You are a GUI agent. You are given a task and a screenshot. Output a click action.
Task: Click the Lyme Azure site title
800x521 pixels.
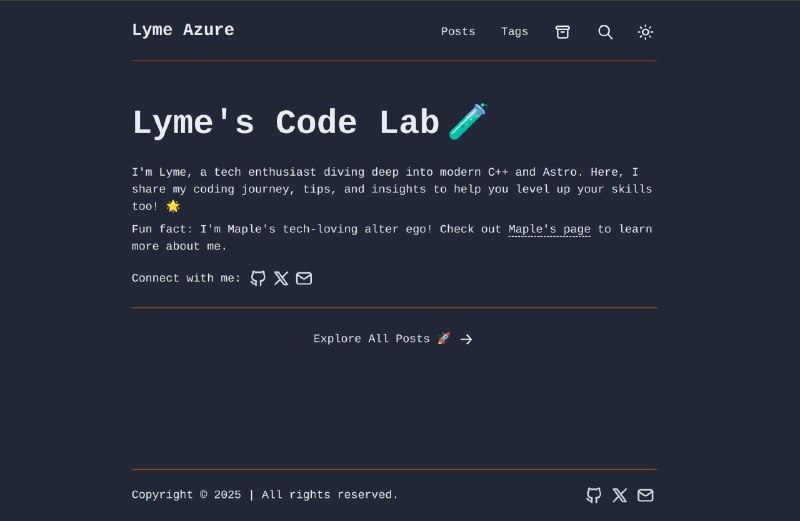(183, 30)
